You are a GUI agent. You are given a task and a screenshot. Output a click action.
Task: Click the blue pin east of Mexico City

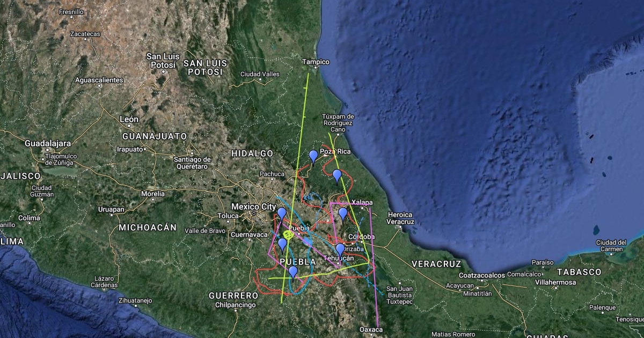282,214
